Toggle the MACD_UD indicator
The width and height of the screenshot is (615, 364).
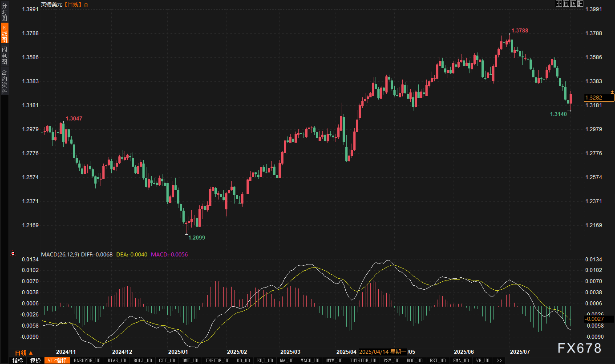[x=309, y=360]
